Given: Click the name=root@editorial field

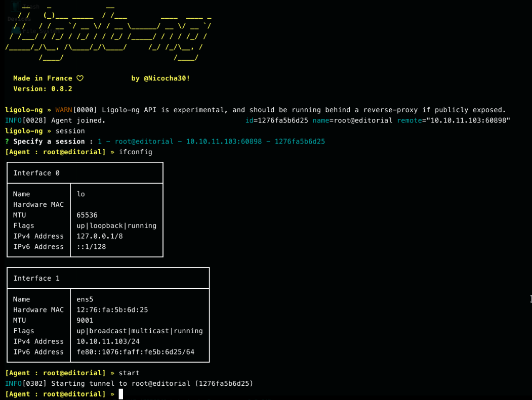Looking at the screenshot, I should [x=352, y=120].
